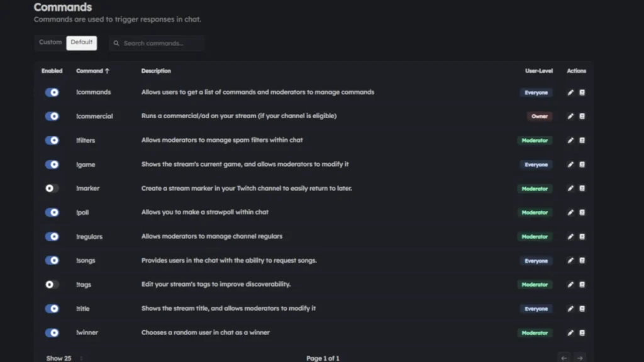Open the preview icon for !songs
Image resolution: width=644 pixels, height=362 pixels.
582,260
